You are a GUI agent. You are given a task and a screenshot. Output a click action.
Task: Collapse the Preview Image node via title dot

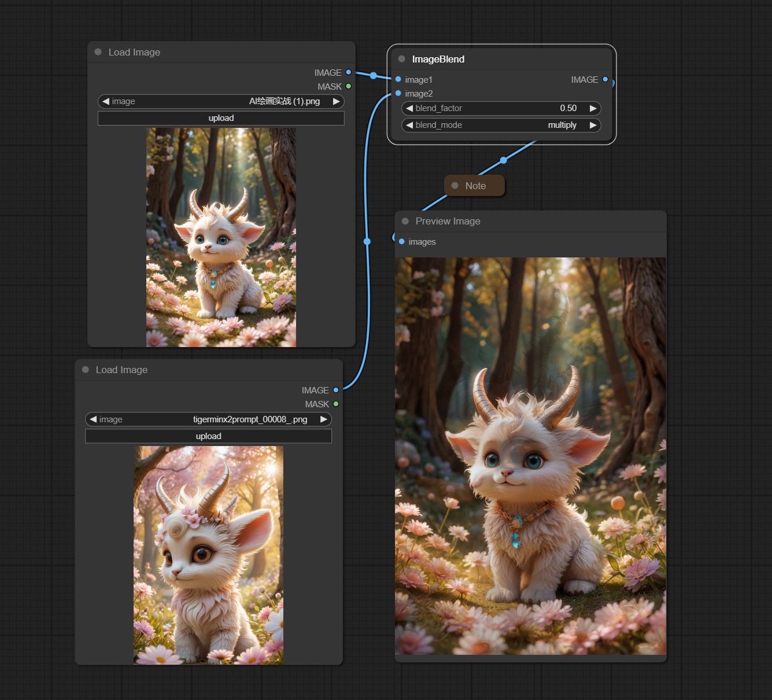coord(405,221)
